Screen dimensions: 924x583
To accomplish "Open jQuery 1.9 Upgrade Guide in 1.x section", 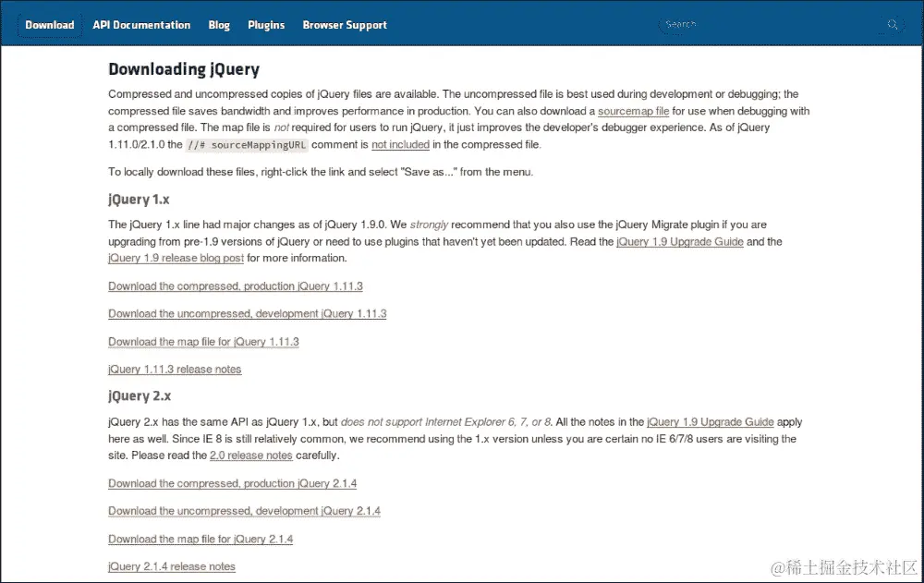I will 680,242.
